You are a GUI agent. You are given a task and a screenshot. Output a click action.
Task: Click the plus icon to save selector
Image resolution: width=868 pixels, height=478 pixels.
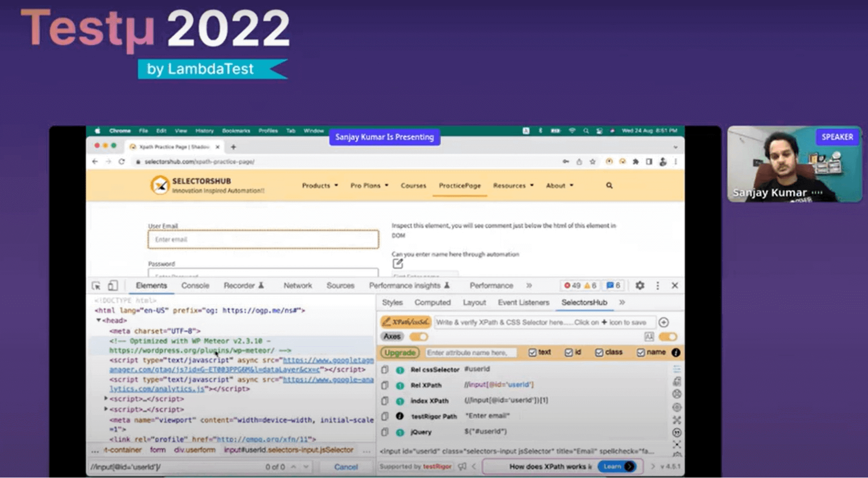click(x=663, y=322)
